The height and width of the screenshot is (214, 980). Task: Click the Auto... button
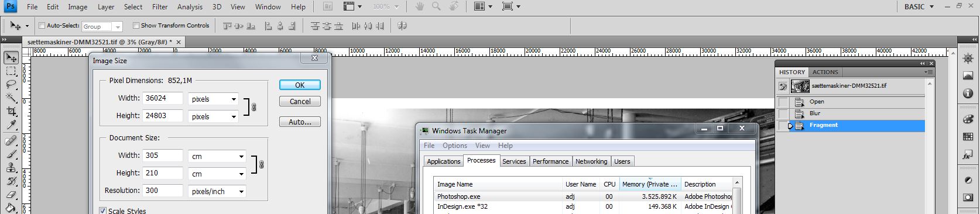[300, 122]
